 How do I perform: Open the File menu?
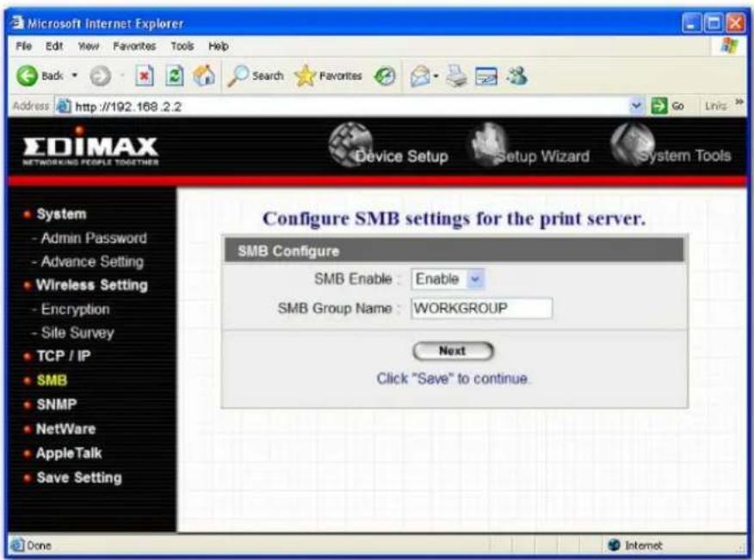[23, 46]
